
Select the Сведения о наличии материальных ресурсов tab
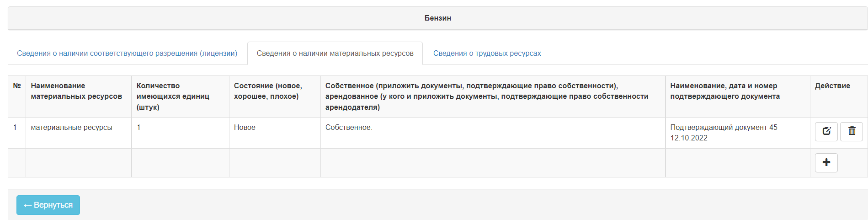click(335, 54)
